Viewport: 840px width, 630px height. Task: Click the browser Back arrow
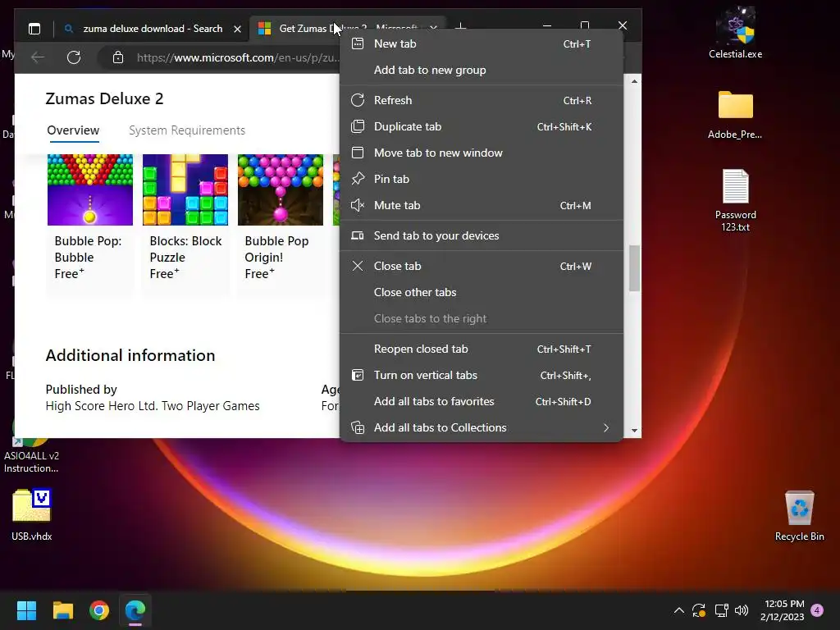click(38, 57)
